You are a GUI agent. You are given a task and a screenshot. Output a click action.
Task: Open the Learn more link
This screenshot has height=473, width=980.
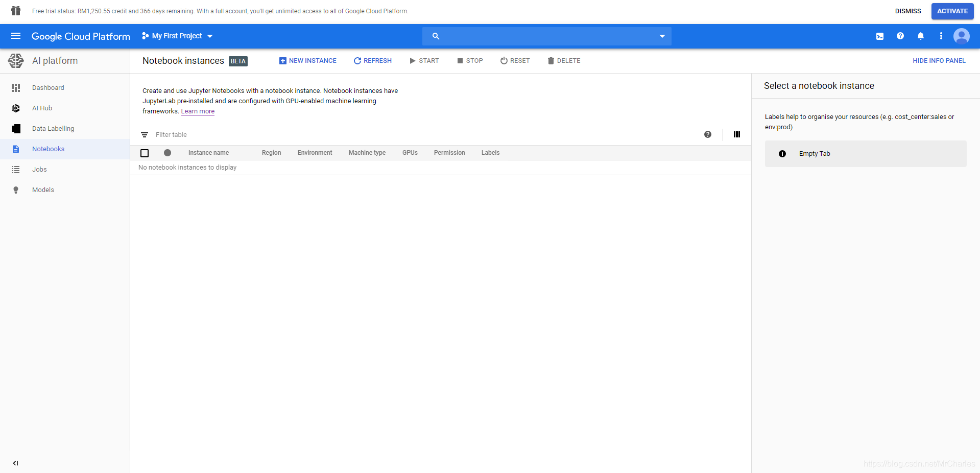click(x=198, y=111)
